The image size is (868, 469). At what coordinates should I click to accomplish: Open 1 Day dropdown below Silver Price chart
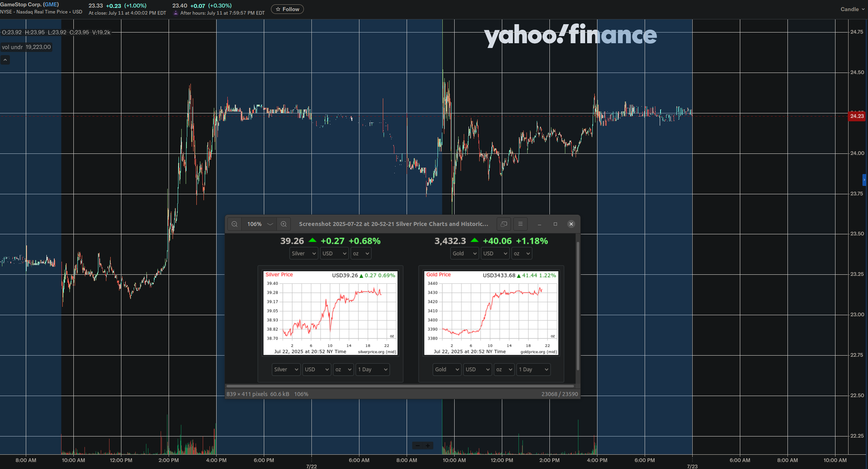[x=373, y=369]
